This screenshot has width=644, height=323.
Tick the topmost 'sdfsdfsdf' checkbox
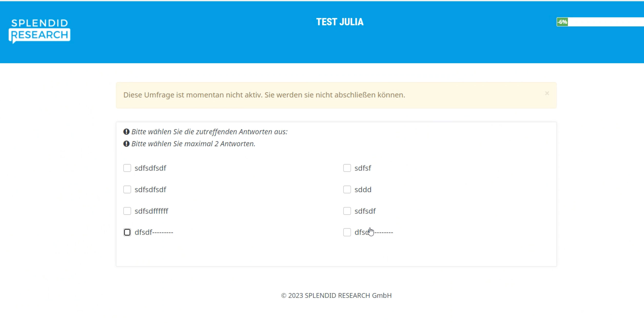coord(127,168)
